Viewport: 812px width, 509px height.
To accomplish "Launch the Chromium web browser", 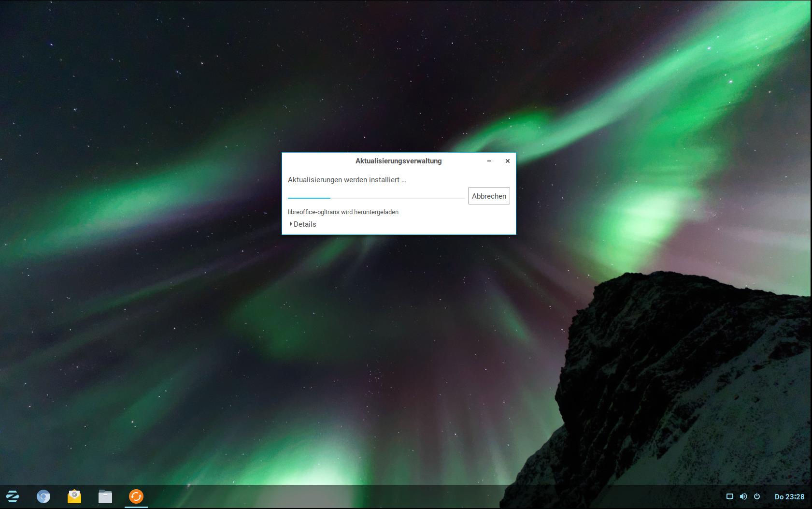I will (43, 496).
